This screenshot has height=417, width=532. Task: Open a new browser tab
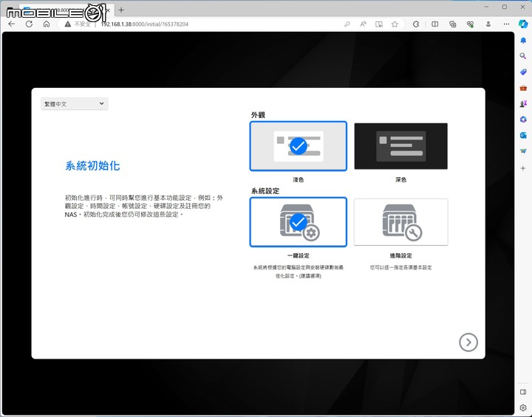point(121,10)
